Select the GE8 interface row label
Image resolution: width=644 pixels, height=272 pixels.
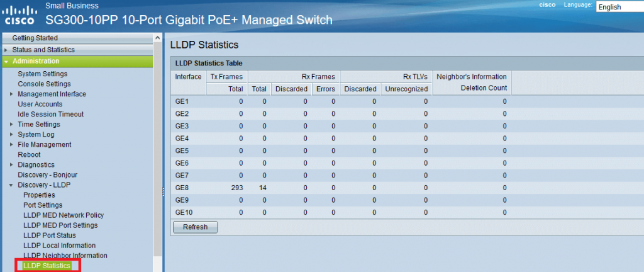coord(182,188)
